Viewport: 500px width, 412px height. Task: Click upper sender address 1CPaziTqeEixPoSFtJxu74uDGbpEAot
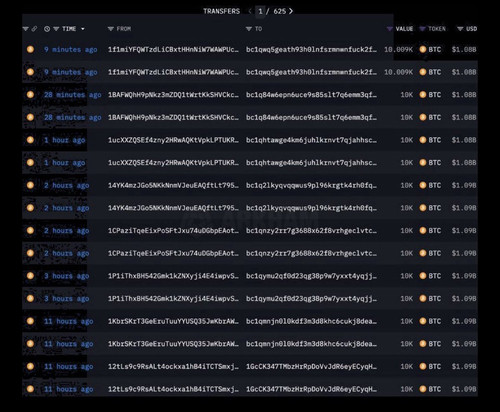click(173, 231)
